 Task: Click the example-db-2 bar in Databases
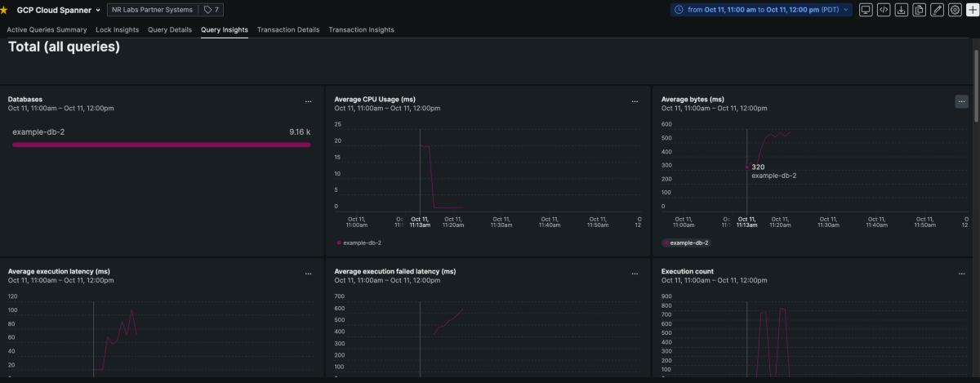161,145
